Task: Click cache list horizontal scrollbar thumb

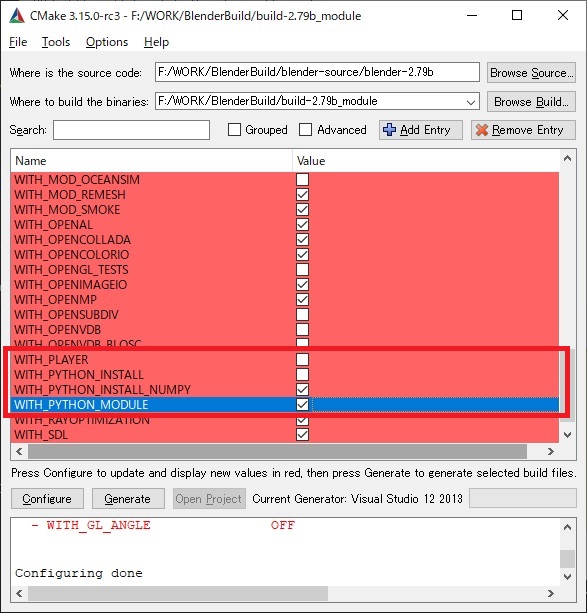Action: click(x=277, y=452)
